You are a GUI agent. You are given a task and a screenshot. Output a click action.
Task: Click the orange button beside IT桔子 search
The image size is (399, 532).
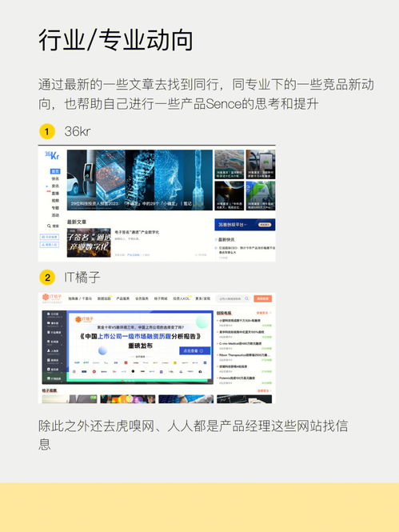[263, 298]
